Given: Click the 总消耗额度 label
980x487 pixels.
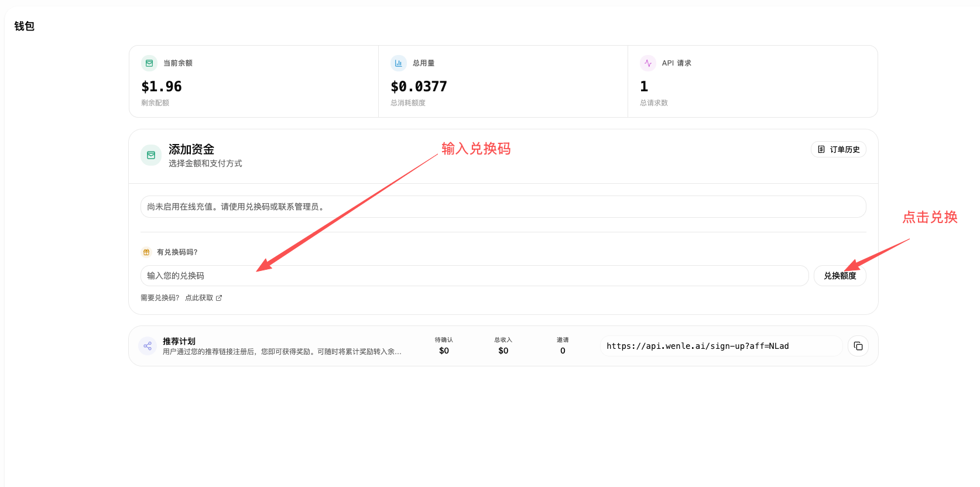Looking at the screenshot, I should click(408, 103).
